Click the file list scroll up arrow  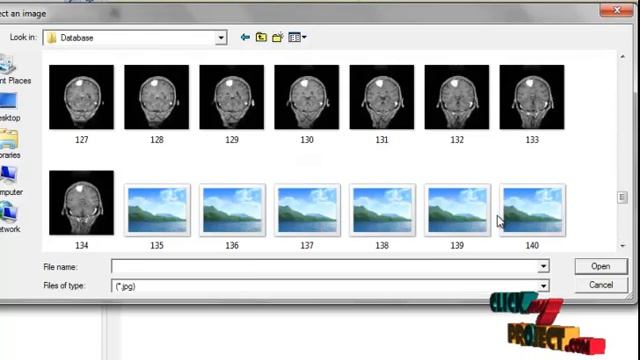pyautogui.click(x=622, y=56)
